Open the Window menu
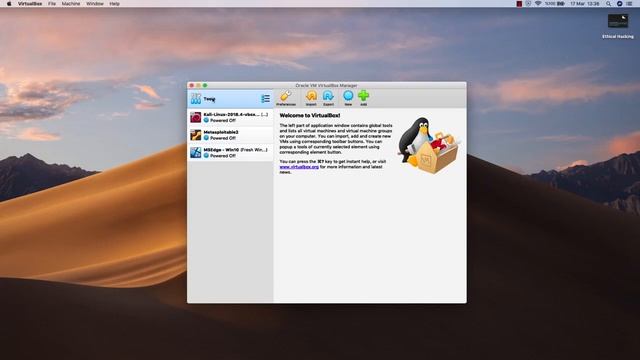 pos(95,4)
